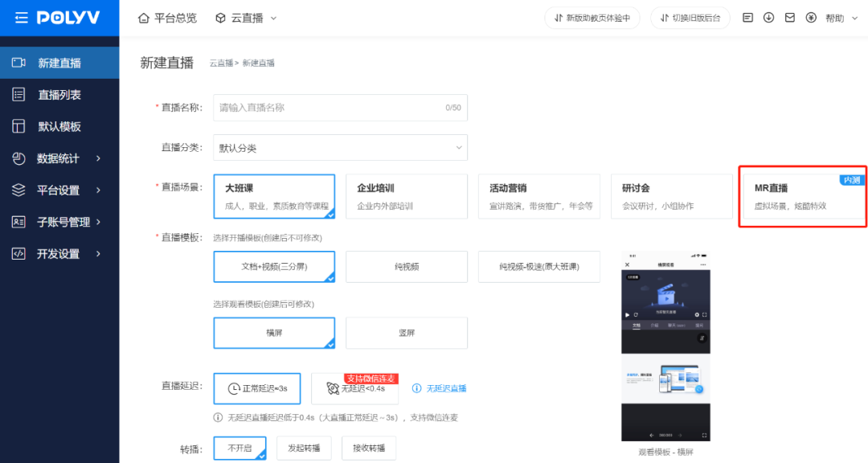The height and width of the screenshot is (463, 868).
Task: Open the yuan billing icon
Action: tap(810, 18)
